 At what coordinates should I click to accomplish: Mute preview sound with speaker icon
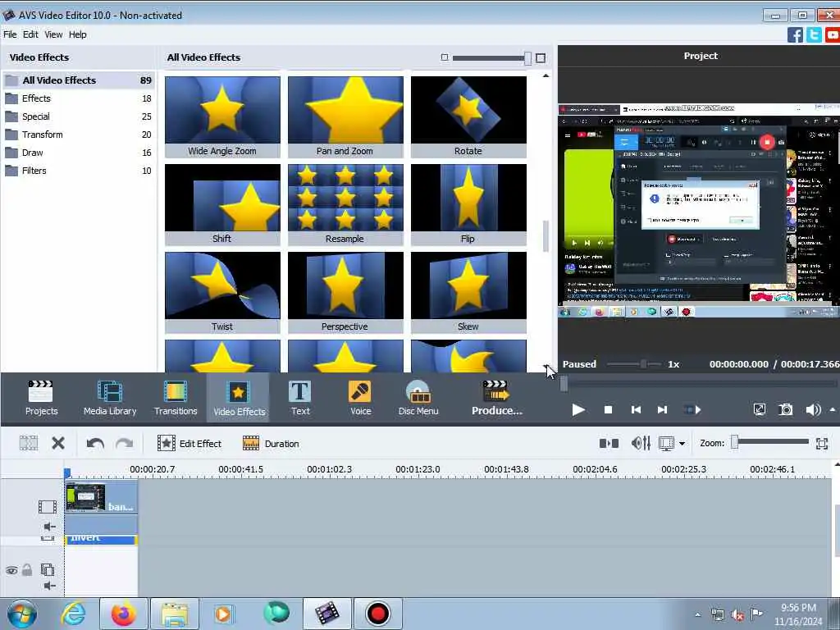pyautogui.click(x=813, y=410)
